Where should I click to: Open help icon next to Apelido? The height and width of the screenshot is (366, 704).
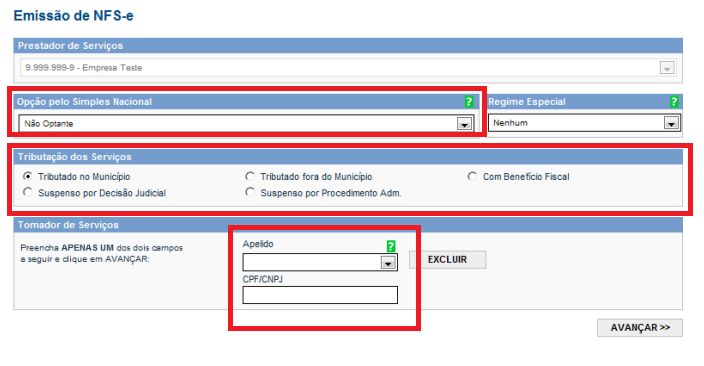coord(391,246)
